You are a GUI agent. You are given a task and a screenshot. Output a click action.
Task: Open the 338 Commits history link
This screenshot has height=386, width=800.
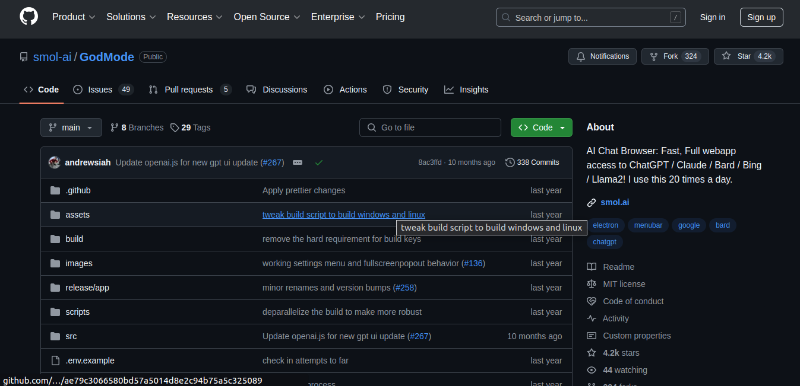click(532, 163)
